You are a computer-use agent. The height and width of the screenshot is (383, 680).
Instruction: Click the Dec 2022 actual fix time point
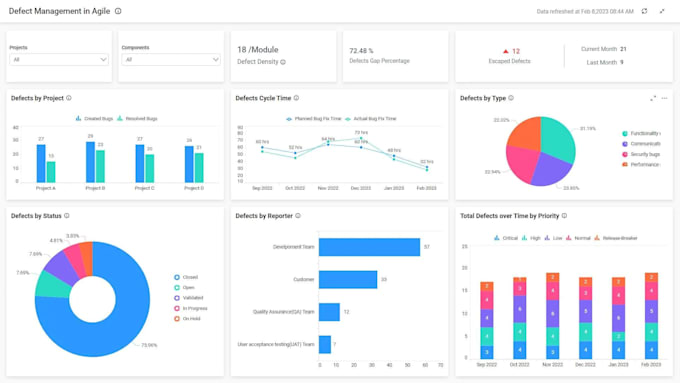(x=361, y=138)
